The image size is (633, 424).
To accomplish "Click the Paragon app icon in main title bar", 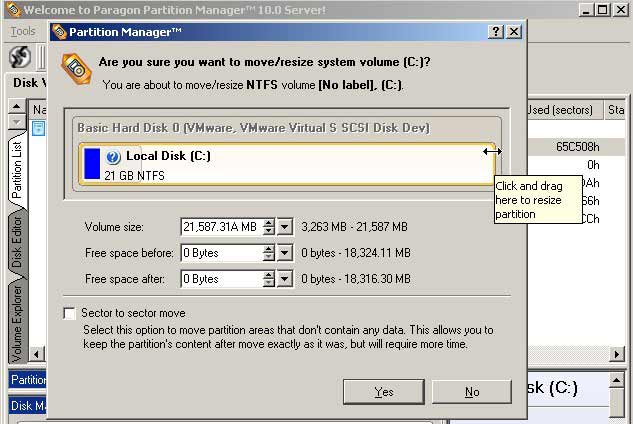I will (13, 10).
